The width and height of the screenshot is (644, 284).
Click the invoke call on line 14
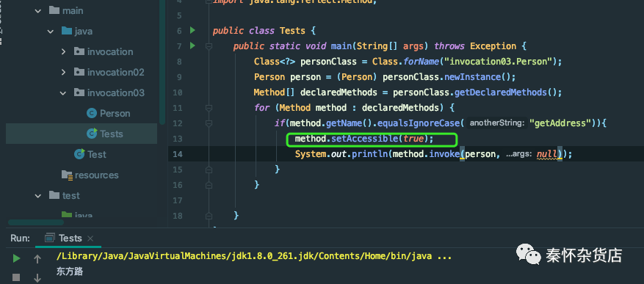(x=444, y=154)
